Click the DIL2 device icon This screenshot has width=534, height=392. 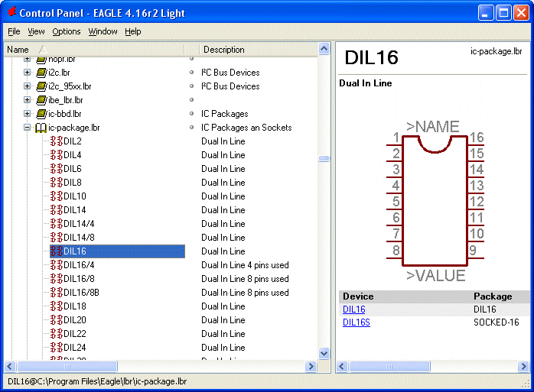click(57, 141)
